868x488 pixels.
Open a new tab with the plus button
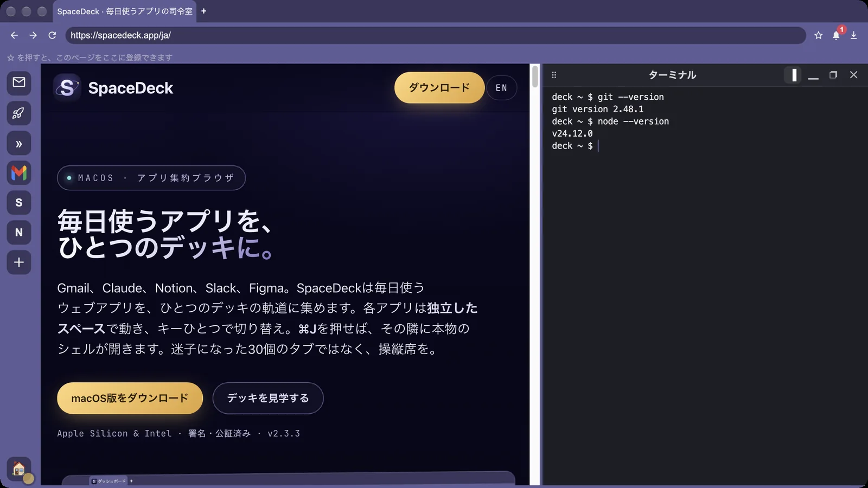[203, 11]
